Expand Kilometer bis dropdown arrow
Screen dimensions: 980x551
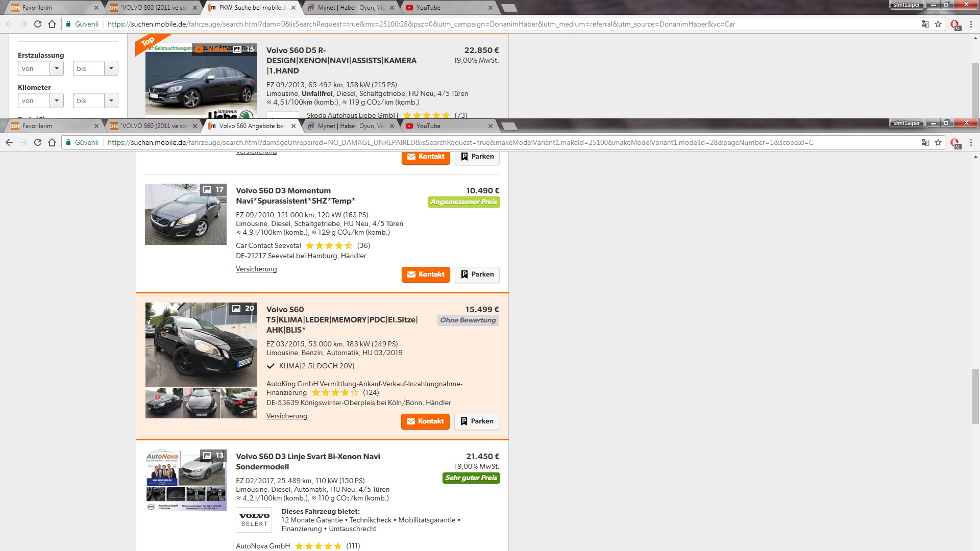coord(111,101)
